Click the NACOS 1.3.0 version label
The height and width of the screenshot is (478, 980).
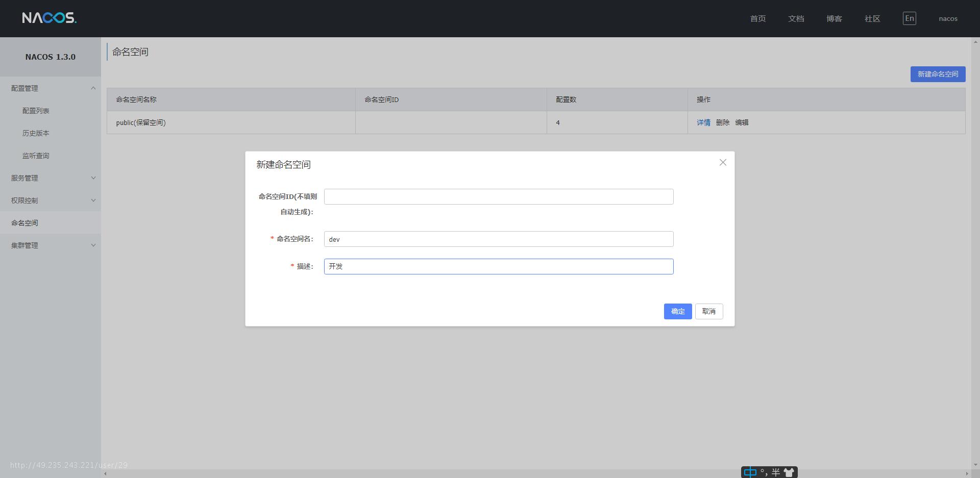click(x=50, y=57)
